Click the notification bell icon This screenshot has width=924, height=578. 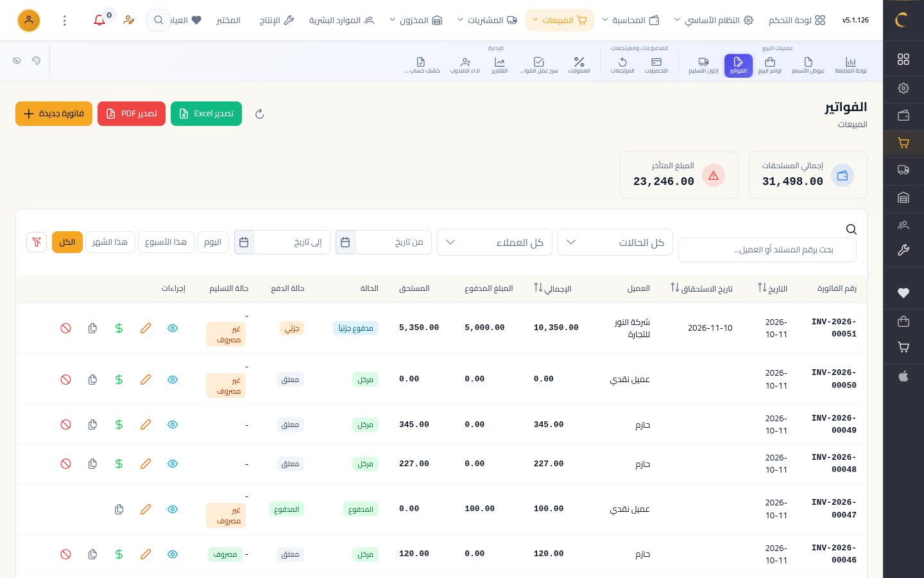tap(99, 21)
